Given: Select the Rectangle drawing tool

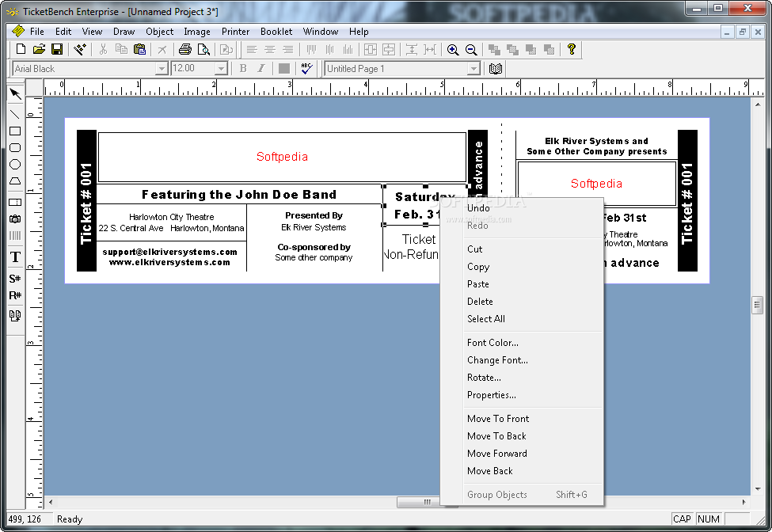Looking at the screenshot, I should click(15, 131).
